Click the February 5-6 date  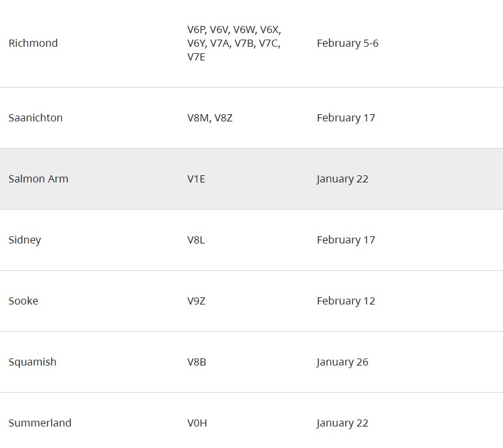[348, 44]
